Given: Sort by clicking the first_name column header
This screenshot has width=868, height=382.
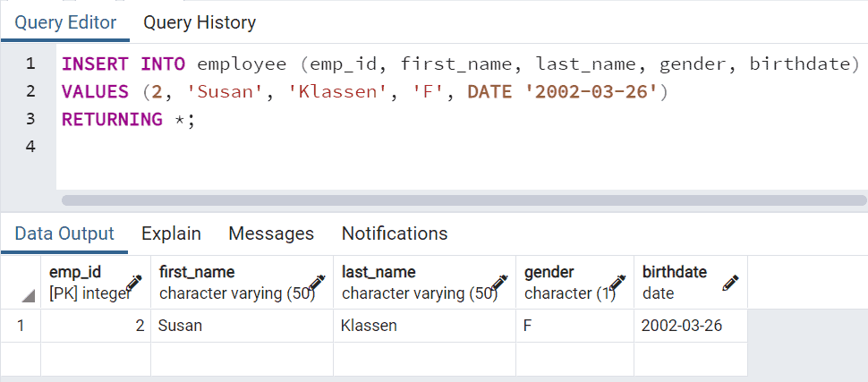Looking at the screenshot, I should pyautogui.click(x=242, y=283).
